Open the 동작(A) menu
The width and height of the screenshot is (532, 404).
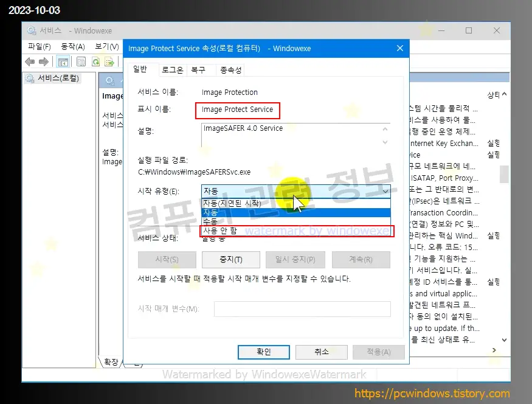pyautogui.click(x=72, y=46)
